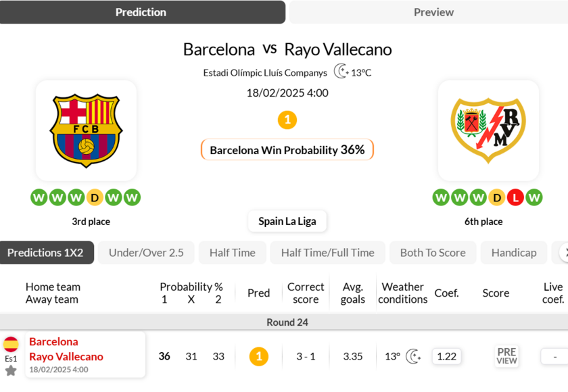The width and height of the screenshot is (568, 392).
Task: Click Rayo Vallecano's red L form badge
Action: point(515,197)
